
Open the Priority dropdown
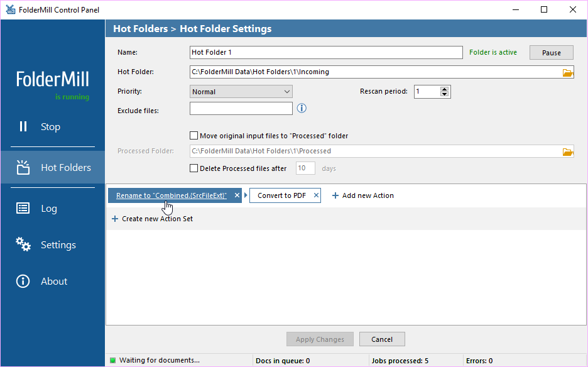(x=241, y=92)
